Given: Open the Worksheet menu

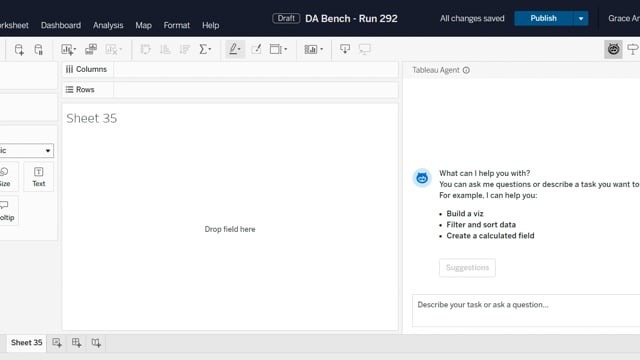Looking at the screenshot, I should tap(14, 25).
